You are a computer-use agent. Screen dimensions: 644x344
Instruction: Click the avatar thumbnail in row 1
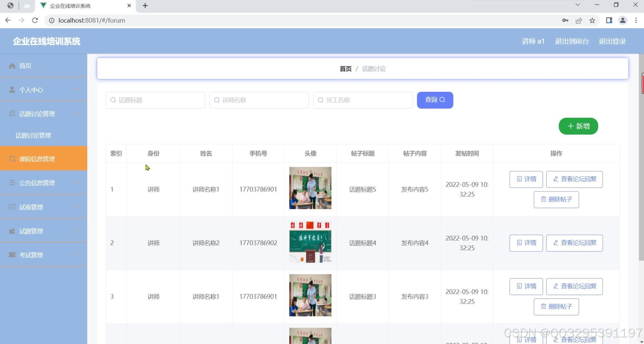(x=310, y=188)
